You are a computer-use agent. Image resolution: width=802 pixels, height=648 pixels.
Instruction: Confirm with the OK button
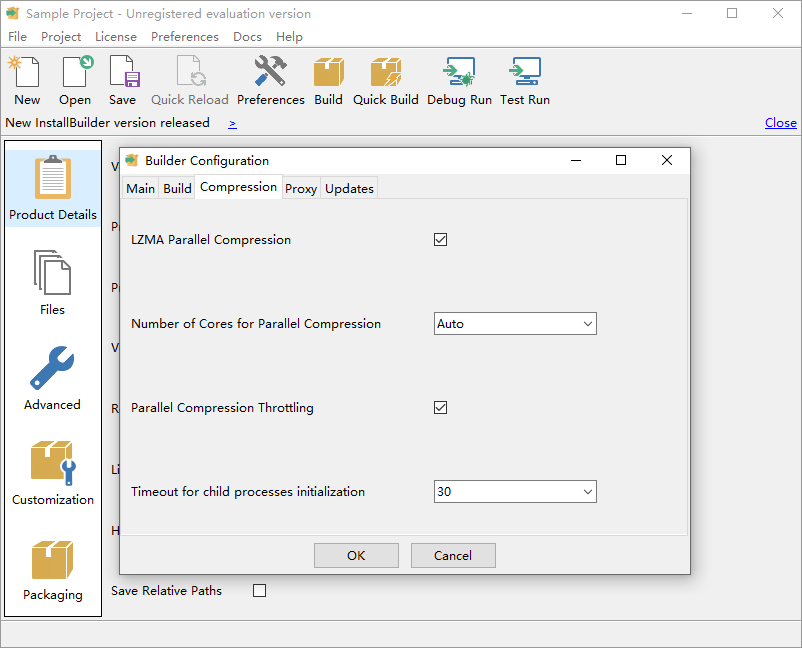point(356,555)
